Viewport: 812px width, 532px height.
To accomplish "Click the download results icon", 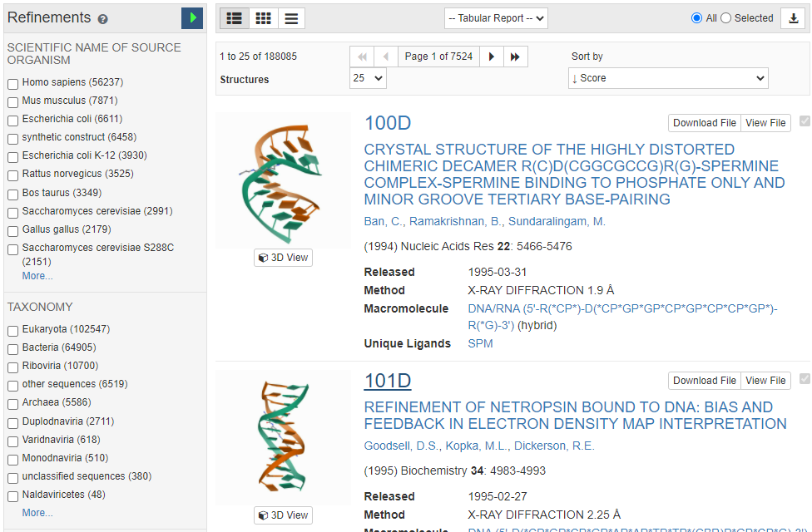I will (x=793, y=18).
